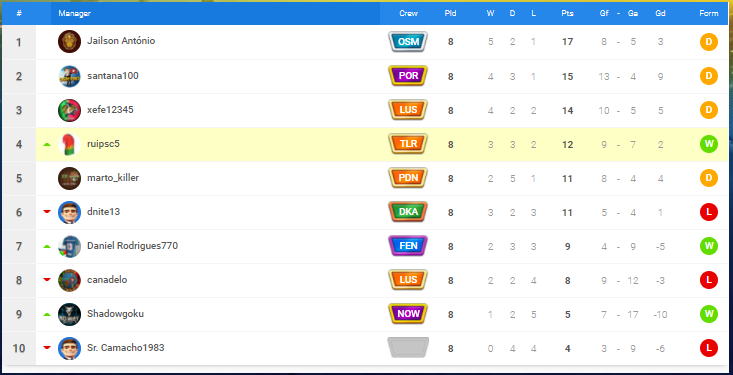This screenshot has width=733, height=375.
Task: Select the canadelo manager name
Action: [x=107, y=280]
